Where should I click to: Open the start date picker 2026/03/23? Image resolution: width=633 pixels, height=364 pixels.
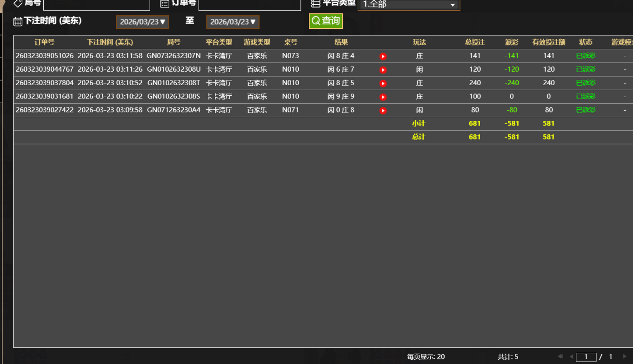[x=142, y=21]
